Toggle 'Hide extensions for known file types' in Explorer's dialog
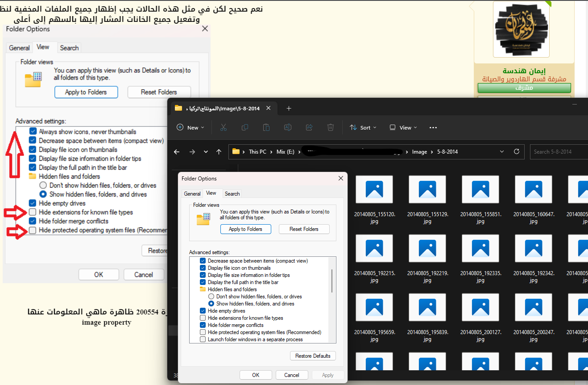The height and width of the screenshot is (385, 588). pyautogui.click(x=203, y=318)
